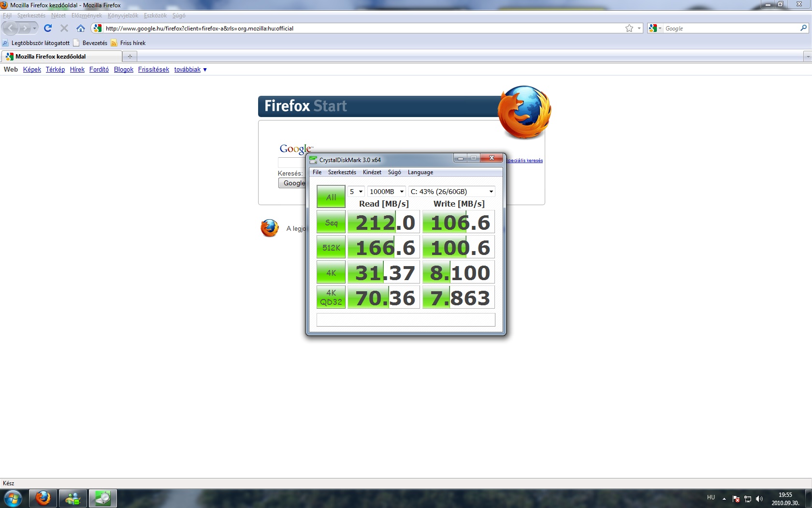Expand the továbbiak more menu
Image resolution: width=812 pixels, height=508 pixels.
190,70
